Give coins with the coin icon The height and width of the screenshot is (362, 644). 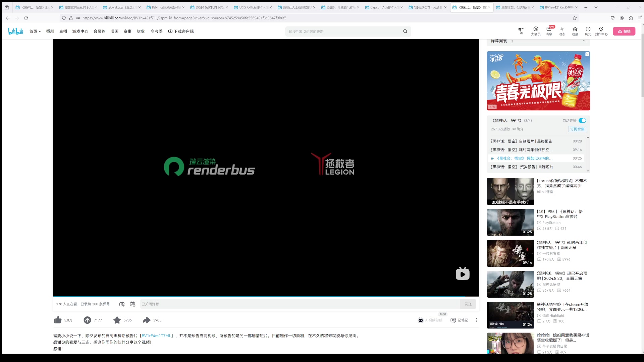coord(87,320)
